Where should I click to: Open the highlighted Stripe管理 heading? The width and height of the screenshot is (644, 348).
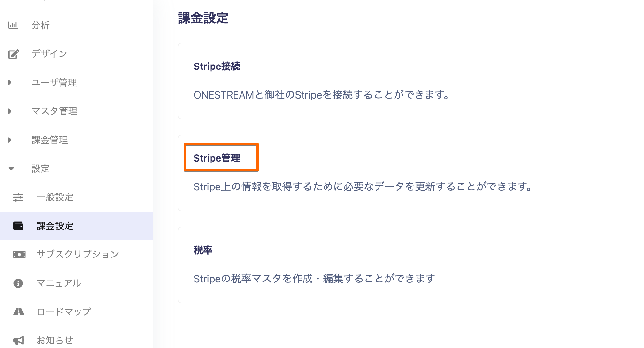coord(217,158)
